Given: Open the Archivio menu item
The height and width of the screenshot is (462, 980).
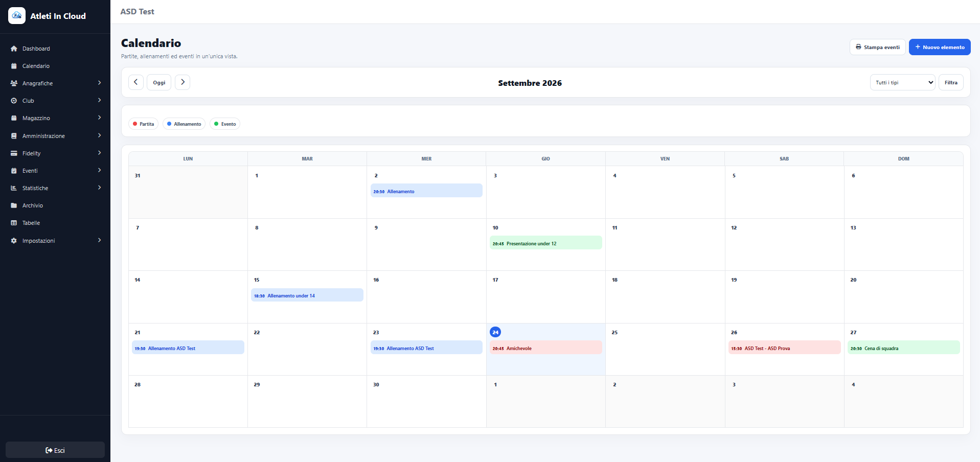Looking at the screenshot, I should (x=55, y=205).
